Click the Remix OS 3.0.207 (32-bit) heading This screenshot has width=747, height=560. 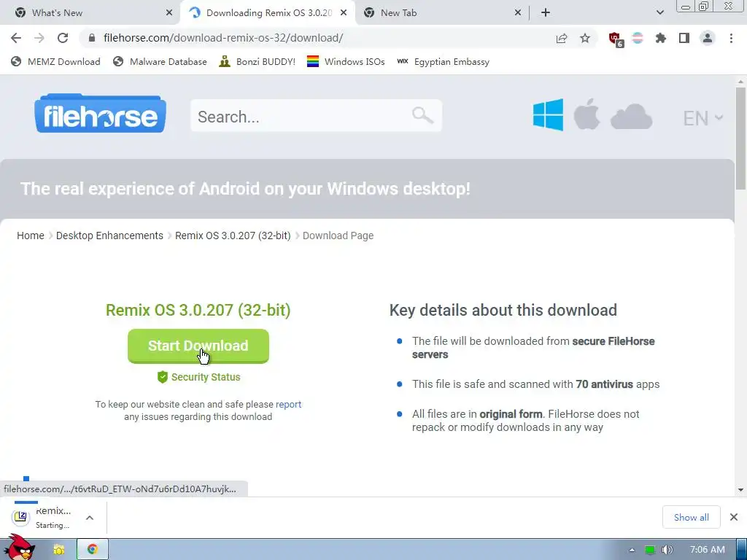click(198, 310)
